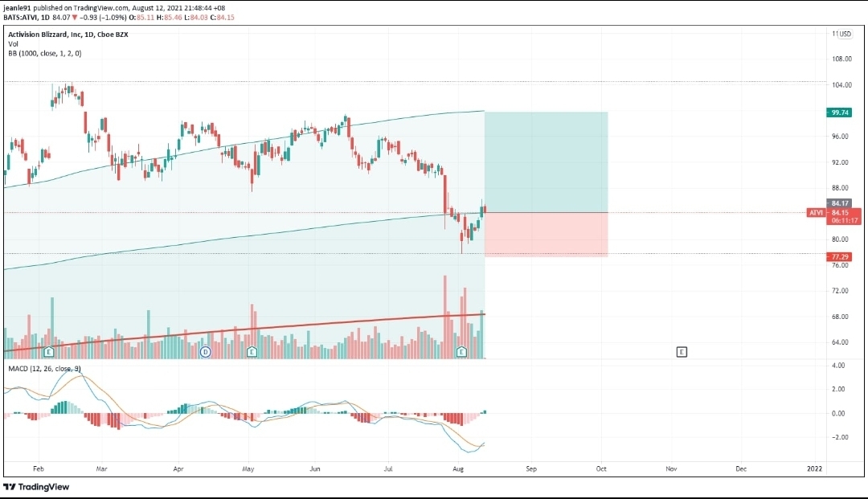Click the Oct label on time axis
This screenshot has height=499, width=868.
tap(601, 468)
